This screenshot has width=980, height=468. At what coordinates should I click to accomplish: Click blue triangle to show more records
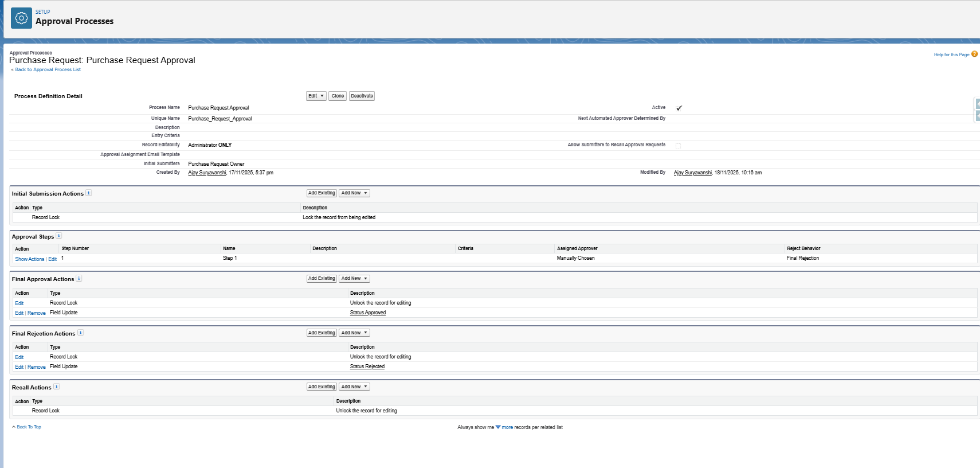pos(498,427)
